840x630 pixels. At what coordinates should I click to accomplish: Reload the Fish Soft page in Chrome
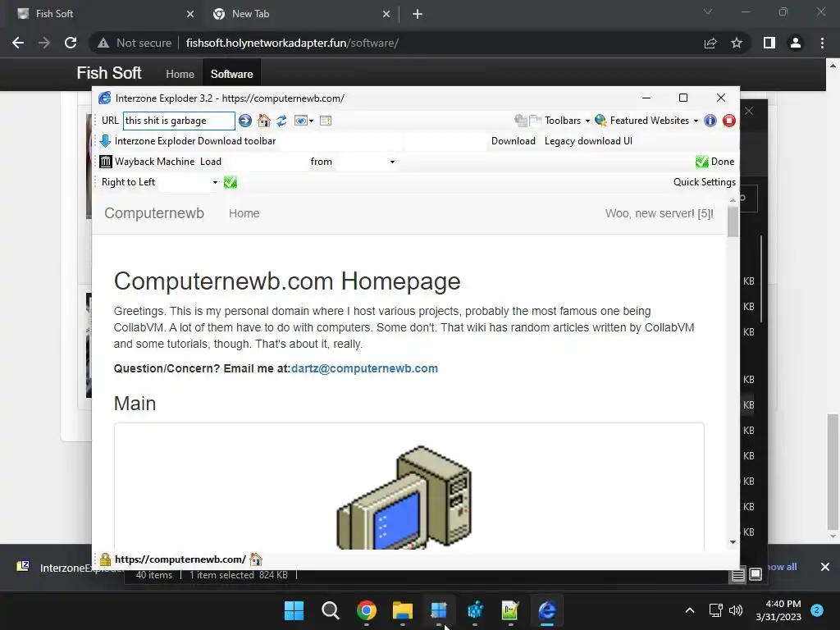(71, 43)
